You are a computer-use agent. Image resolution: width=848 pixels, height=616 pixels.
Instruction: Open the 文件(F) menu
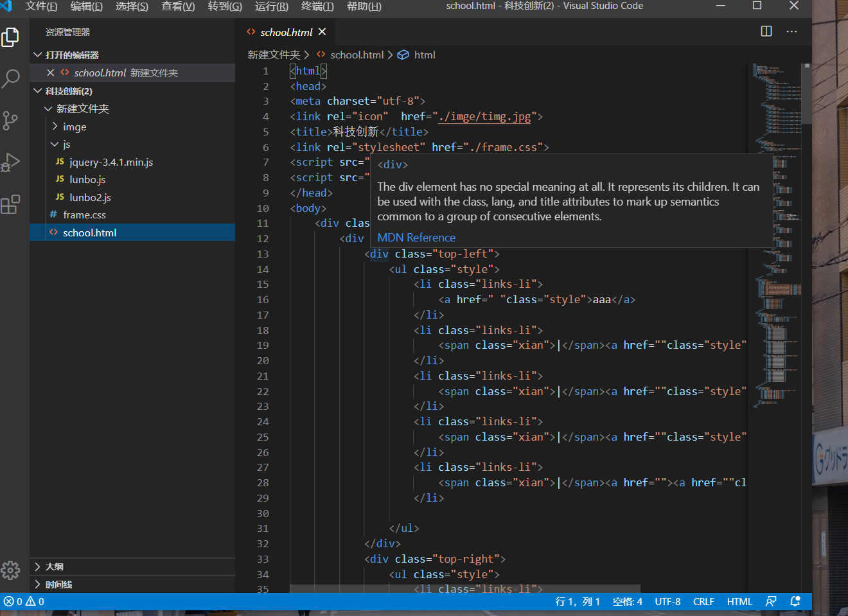(41, 6)
